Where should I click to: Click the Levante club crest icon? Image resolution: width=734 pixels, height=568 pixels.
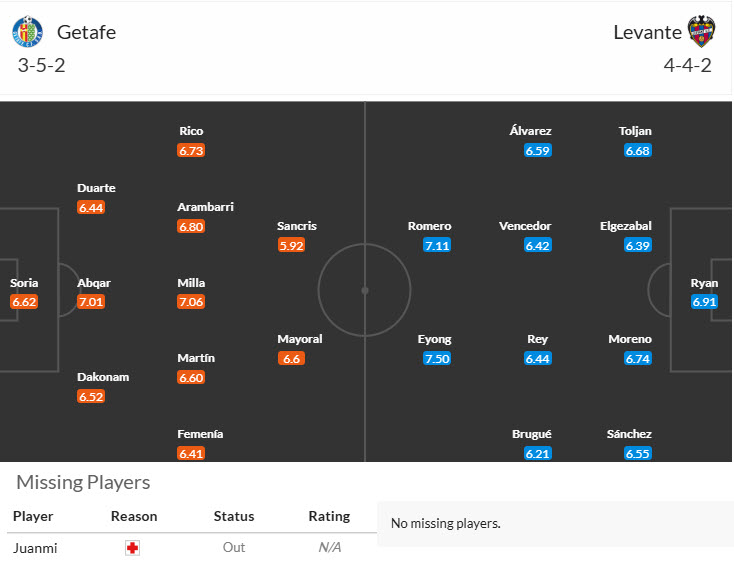tap(702, 32)
